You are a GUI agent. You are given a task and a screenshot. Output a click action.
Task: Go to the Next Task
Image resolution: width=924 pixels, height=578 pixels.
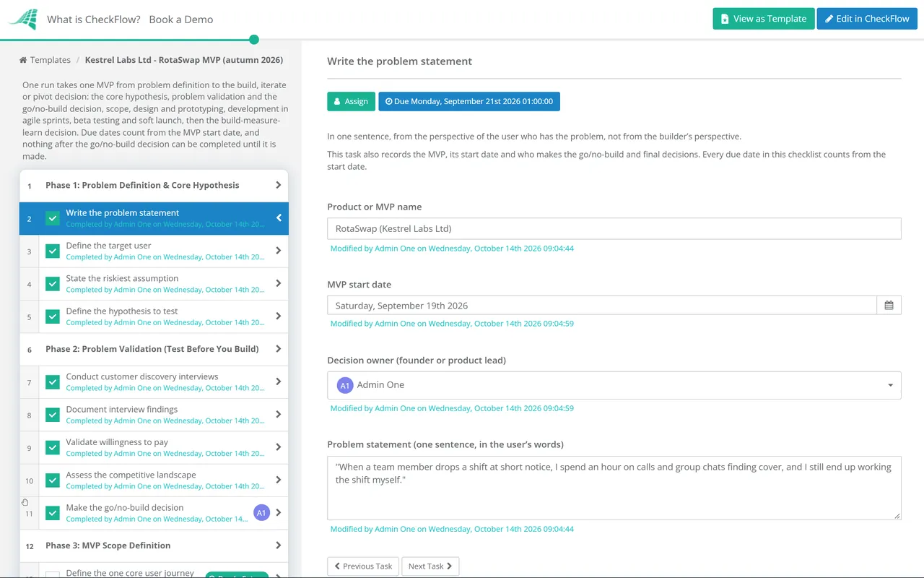click(430, 566)
